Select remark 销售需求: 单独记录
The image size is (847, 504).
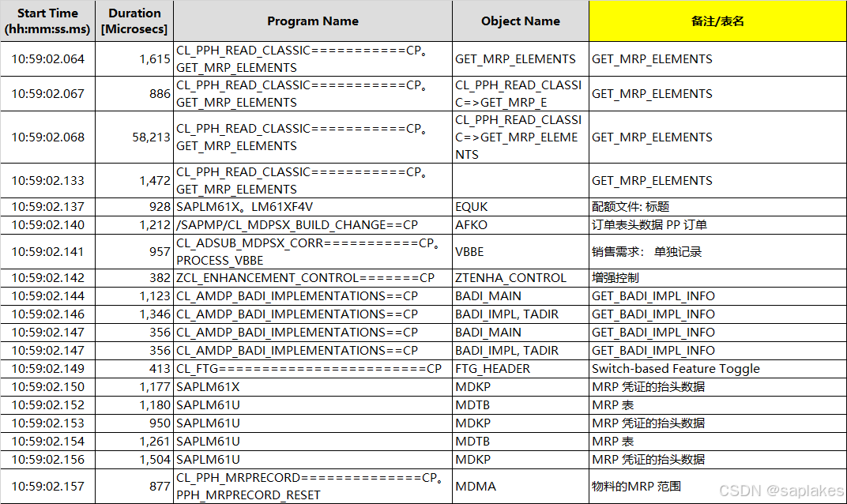[x=646, y=252]
